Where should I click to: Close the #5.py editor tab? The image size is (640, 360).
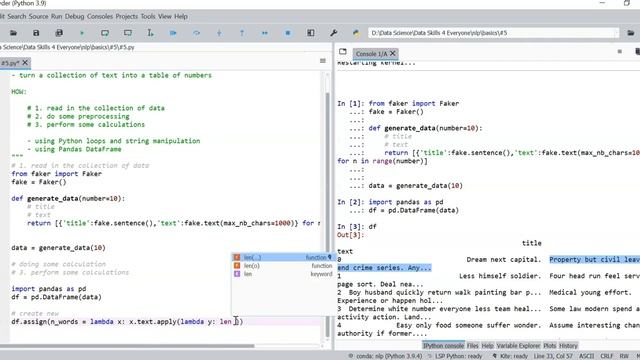pos(25,62)
